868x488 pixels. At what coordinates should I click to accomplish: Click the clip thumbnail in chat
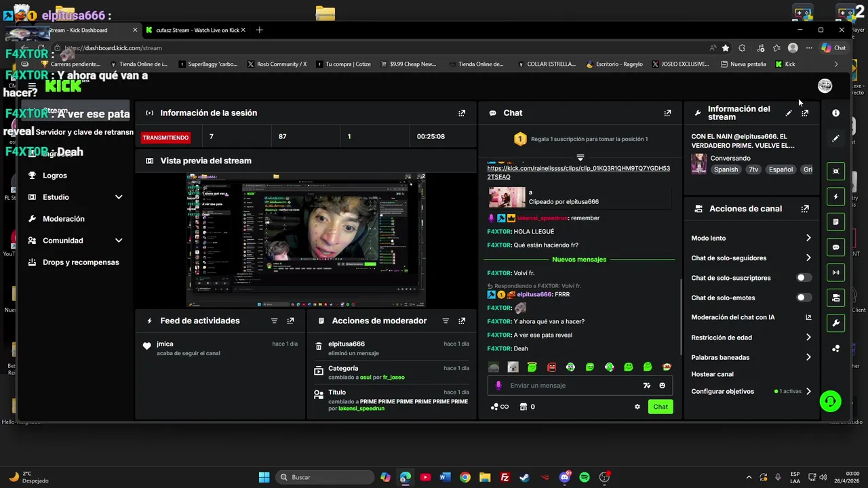tap(507, 197)
